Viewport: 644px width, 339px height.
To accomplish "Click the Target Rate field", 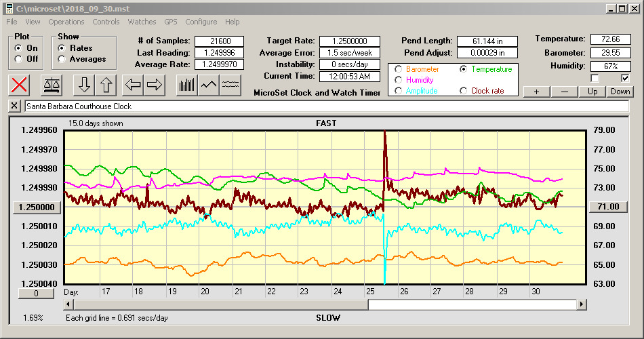I will tap(350, 41).
